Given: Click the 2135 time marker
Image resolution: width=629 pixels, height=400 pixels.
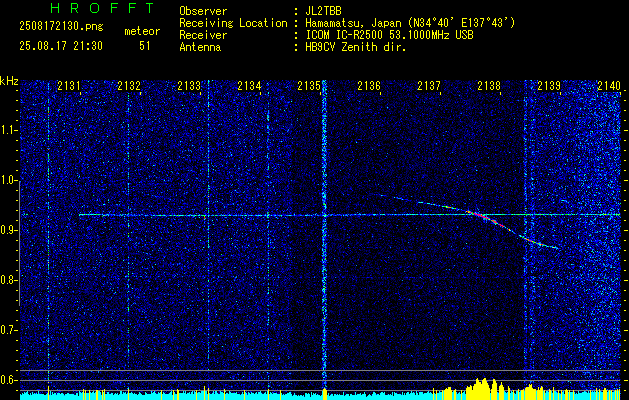Looking at the screenshot, I should point(309,86).
